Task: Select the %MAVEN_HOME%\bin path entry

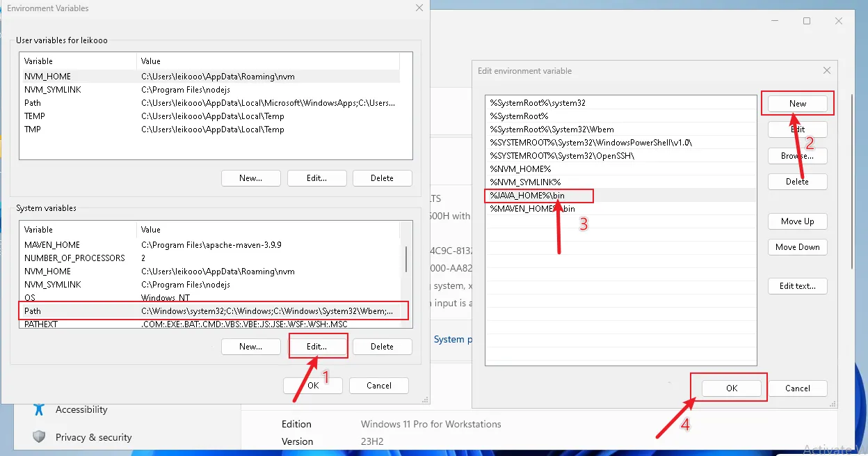Action: tap(532, 209)
